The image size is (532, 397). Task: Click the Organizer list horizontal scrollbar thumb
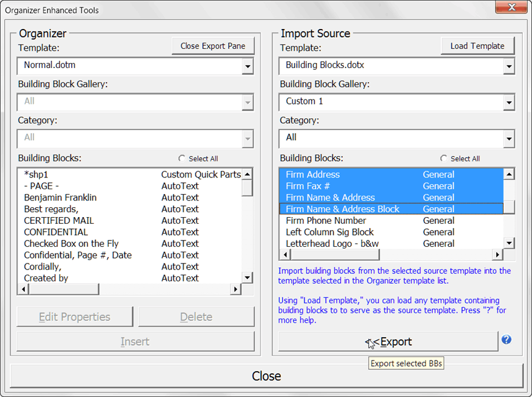coord(64,289)
